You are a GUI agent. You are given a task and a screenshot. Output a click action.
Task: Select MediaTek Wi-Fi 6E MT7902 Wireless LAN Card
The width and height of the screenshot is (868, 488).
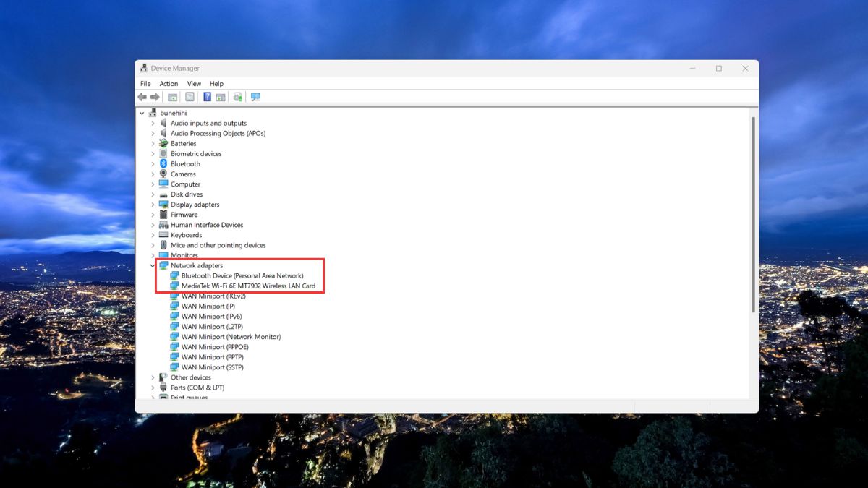point(248,286)
